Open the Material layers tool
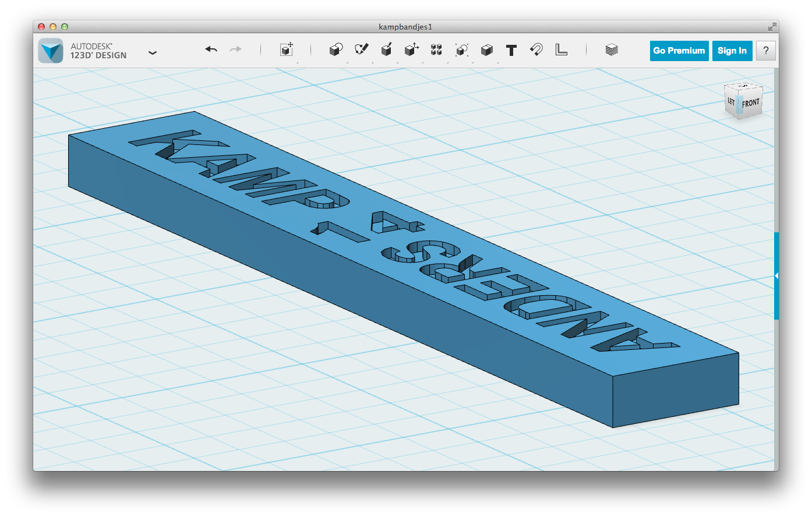Viewport: 812px width, 517px height. [x=612, y=49]
